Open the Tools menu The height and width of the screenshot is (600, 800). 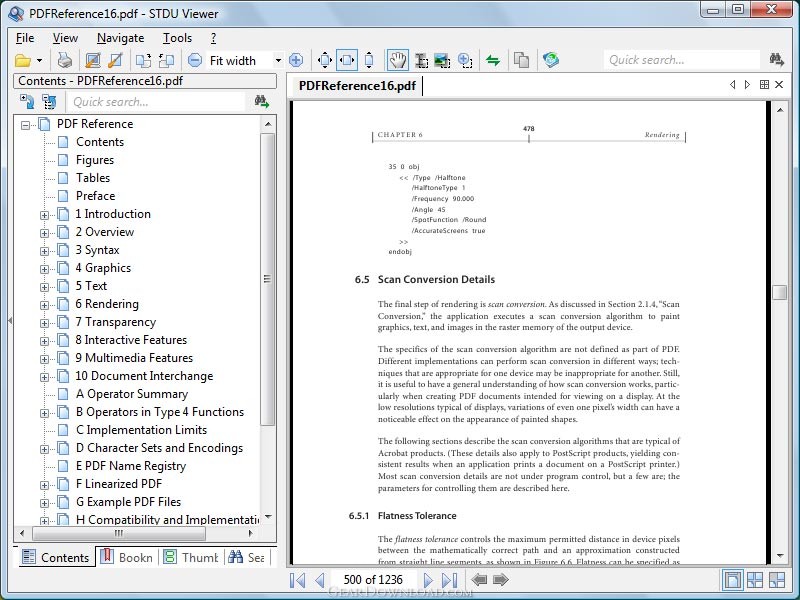pyautogui.click(x=177, y=38)
